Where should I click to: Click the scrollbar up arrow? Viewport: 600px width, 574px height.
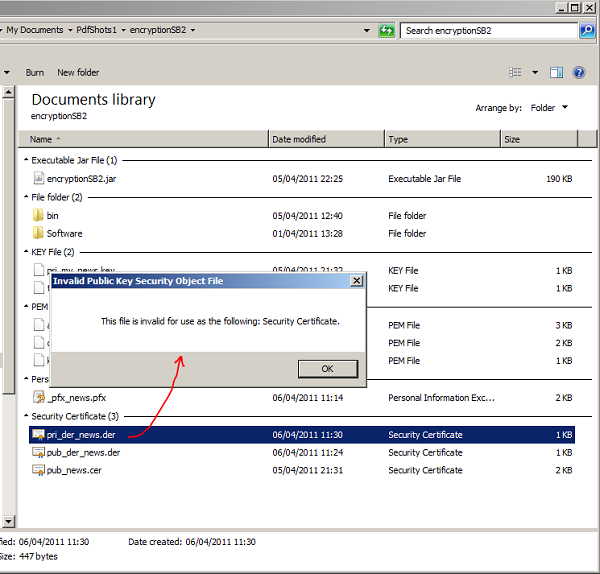(x=8, y=92)
